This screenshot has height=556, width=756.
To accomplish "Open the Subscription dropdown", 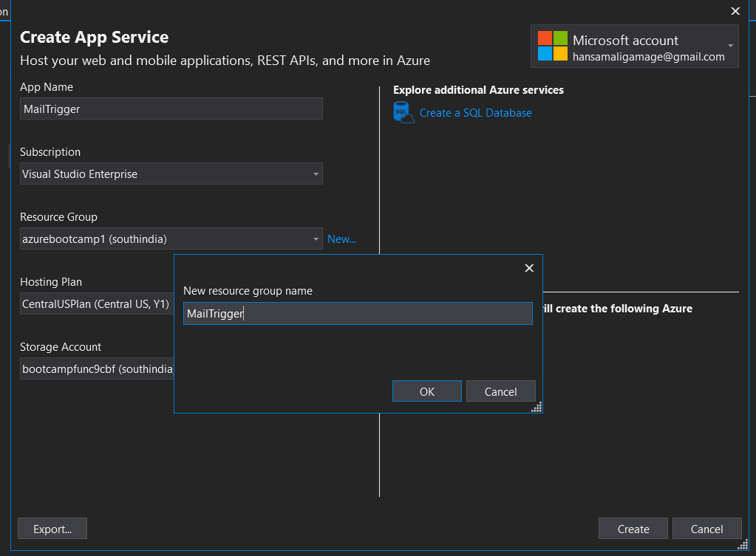I will pyautogui.click(x=171, y=174).
